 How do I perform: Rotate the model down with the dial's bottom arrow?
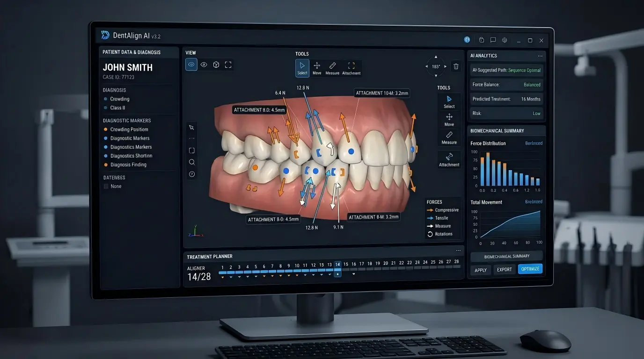click(x=436, y=76)
